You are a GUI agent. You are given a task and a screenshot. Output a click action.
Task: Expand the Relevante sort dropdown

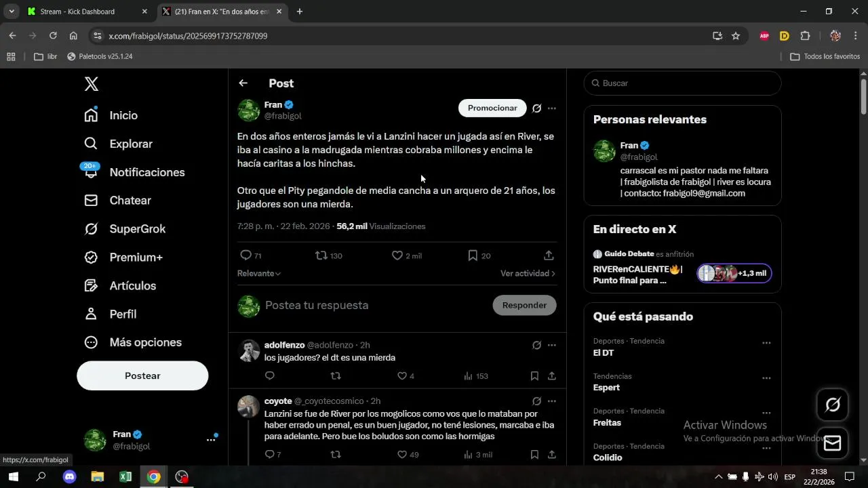[x=259, y=273]
